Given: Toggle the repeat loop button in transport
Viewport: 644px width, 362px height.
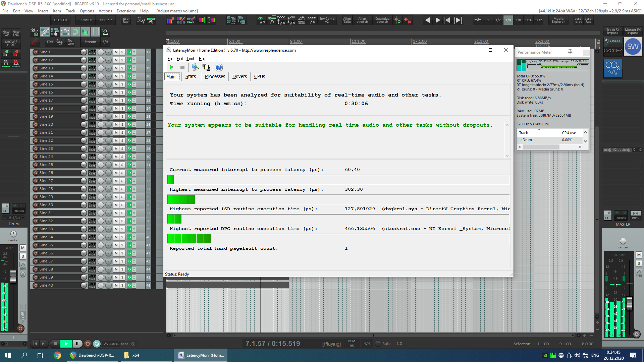Looking at the screenshot, I should coord(97,344).
